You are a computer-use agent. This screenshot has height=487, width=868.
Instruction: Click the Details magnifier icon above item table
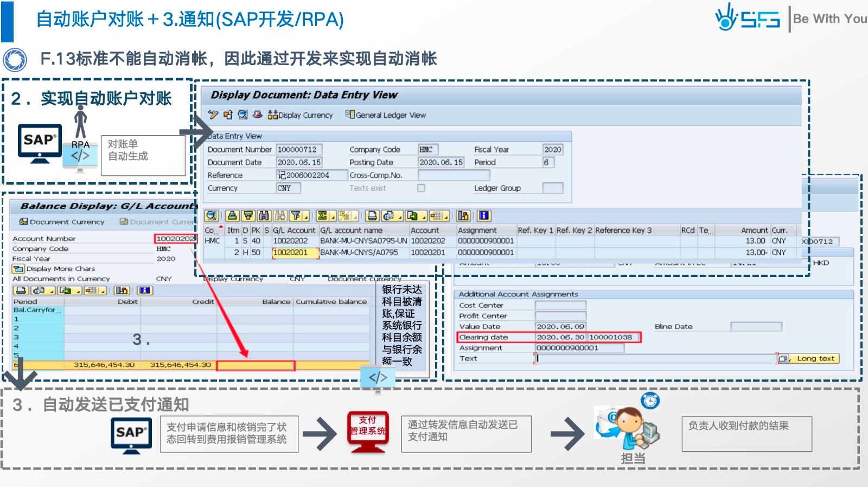pyautogui.click(x=212, y=216)
